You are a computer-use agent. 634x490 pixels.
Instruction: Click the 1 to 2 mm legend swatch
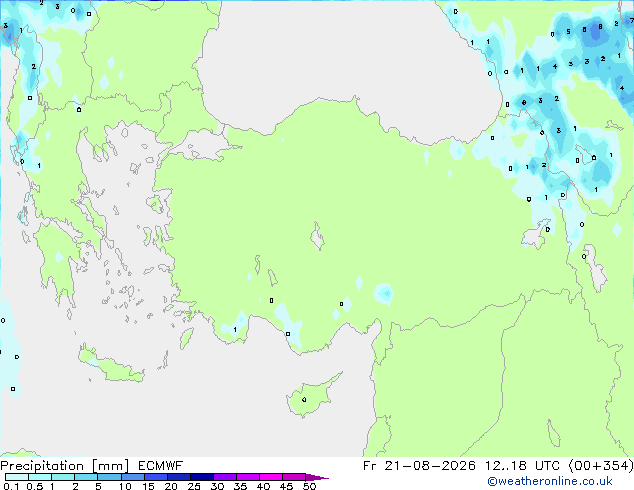[63, 477]
